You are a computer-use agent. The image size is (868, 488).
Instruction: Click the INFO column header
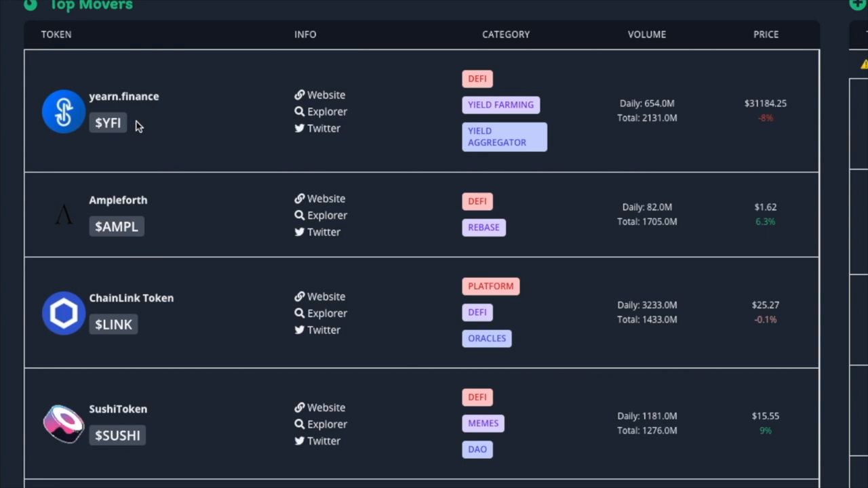305,34
